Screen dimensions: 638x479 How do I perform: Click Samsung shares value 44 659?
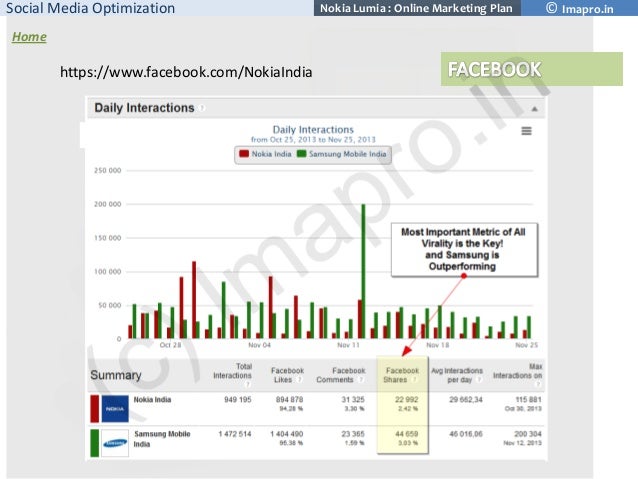(406, 434)
